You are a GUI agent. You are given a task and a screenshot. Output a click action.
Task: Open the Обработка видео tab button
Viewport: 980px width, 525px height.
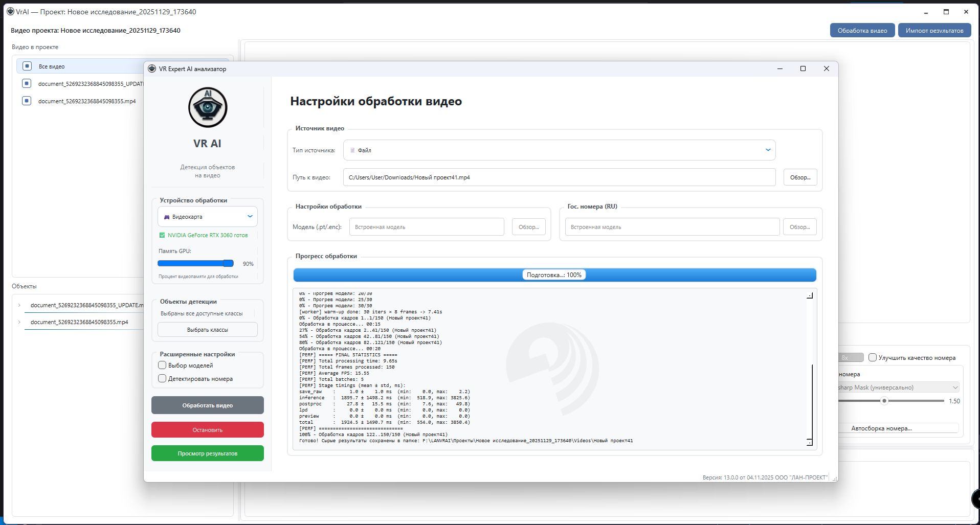pyautogui.click(x=862, y=31)
